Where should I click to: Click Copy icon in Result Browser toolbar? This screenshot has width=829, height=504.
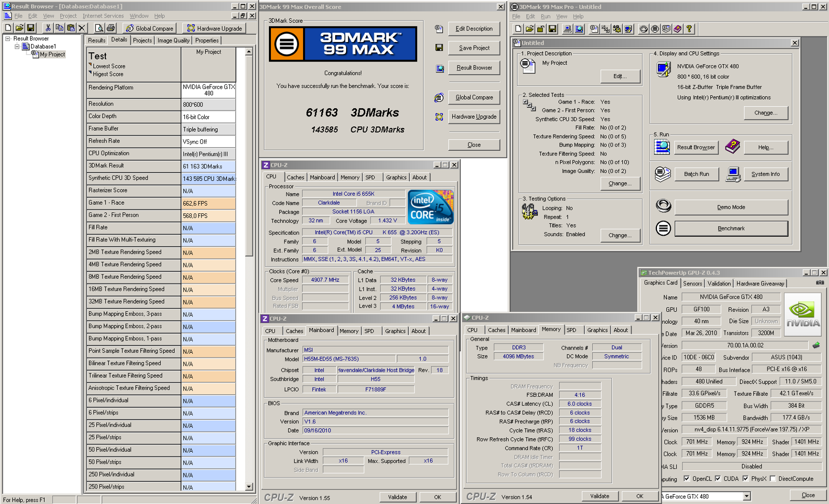[60, 28]
